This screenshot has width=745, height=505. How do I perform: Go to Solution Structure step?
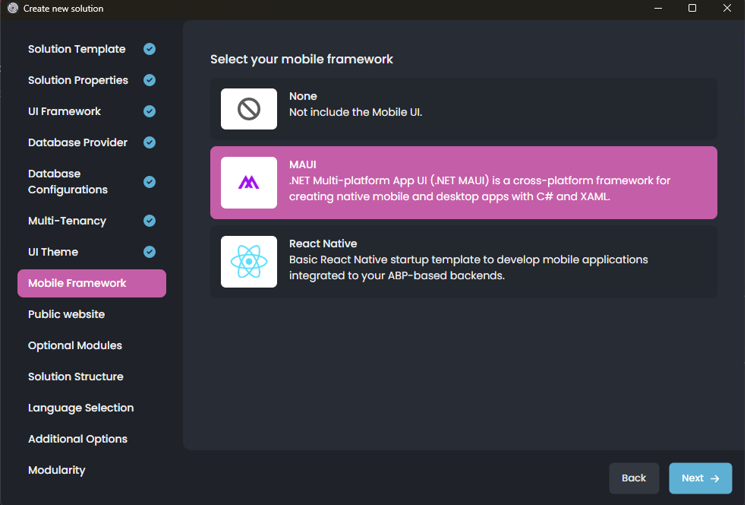pos(92,377)
